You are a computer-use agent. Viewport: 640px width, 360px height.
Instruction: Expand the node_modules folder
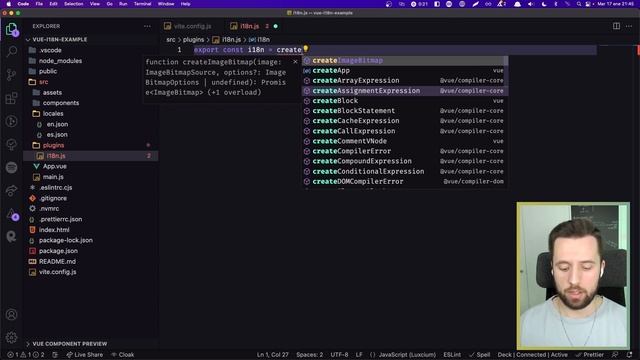(91, 61)
